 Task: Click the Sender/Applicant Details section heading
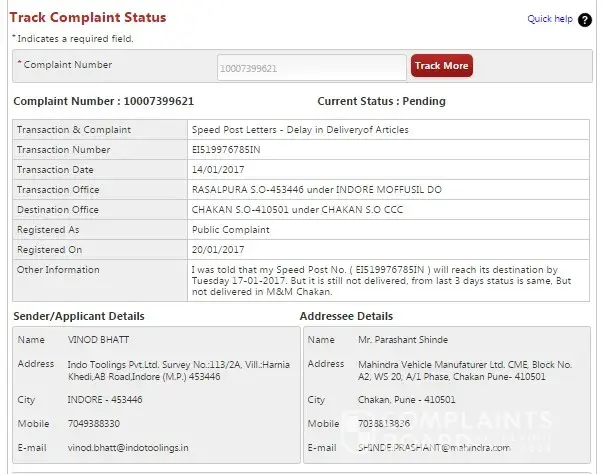(x=79, y=316)
